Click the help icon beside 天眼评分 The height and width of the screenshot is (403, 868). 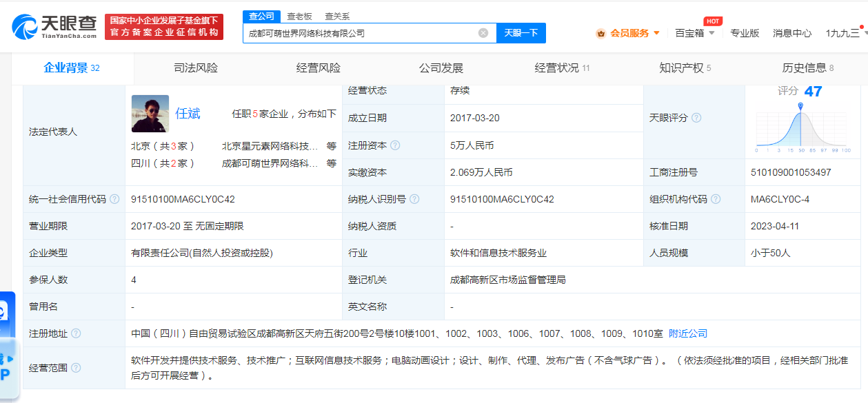click(x=696, y=118)
